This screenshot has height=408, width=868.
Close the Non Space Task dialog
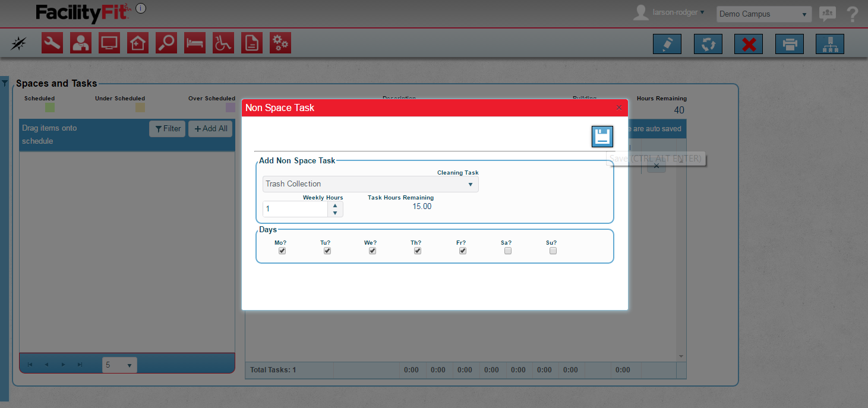619,107
